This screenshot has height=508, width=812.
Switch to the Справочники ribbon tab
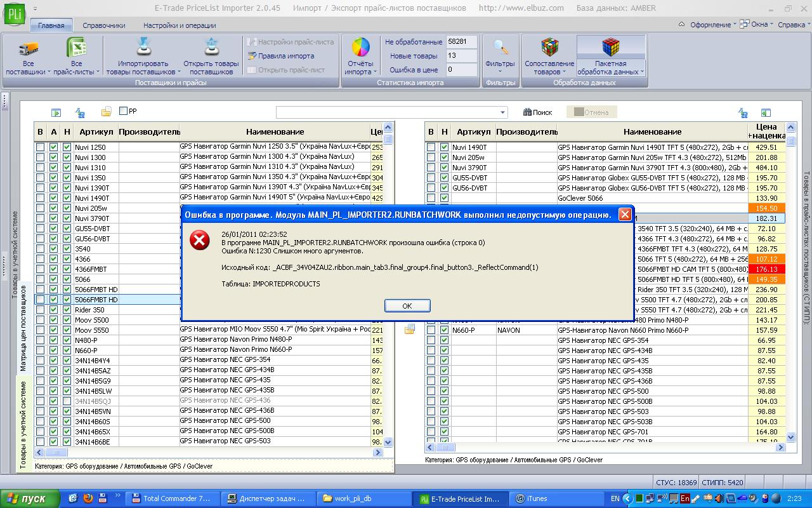click(104, 25)
